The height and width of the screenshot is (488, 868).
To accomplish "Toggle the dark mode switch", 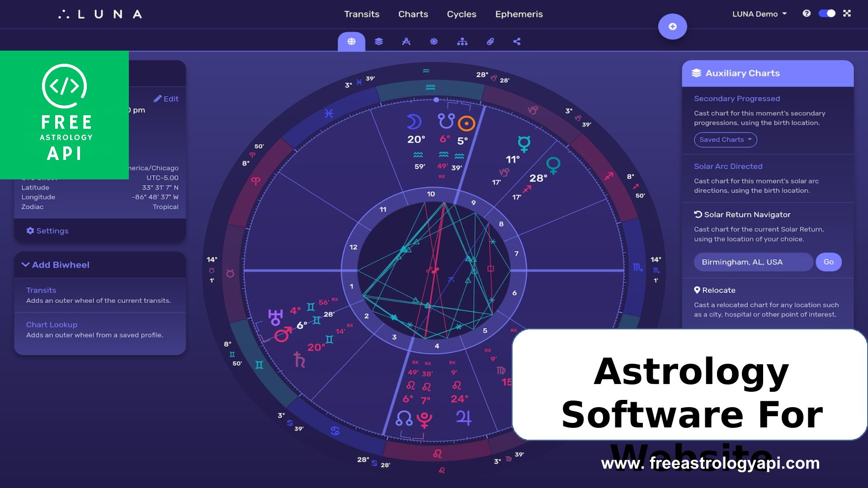I will tap(827, 14).
